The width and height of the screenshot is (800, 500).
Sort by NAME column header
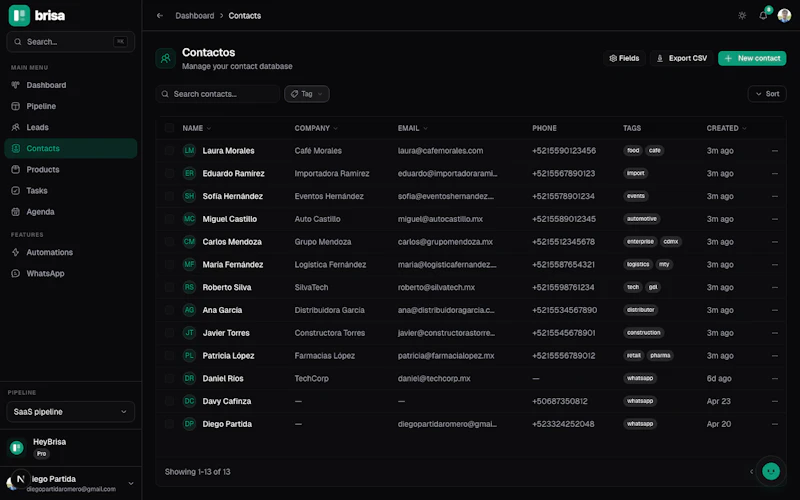pyautogui.click(x=196, y=128)
